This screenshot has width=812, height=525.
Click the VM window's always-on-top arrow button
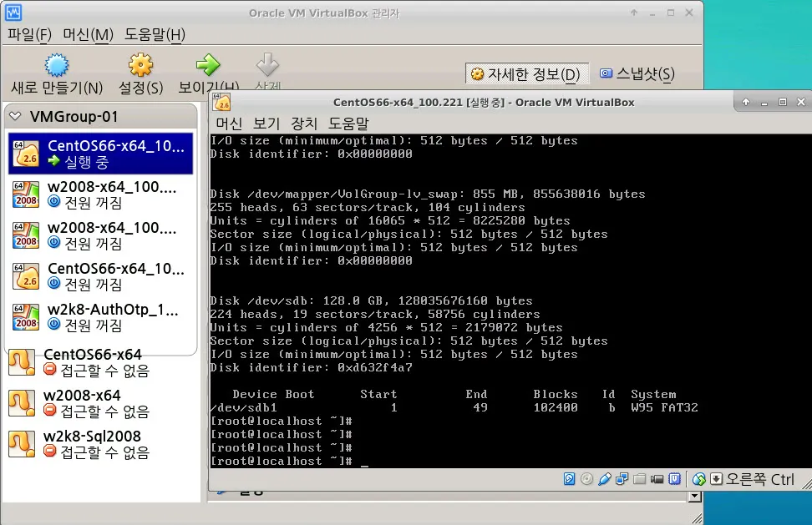tap(746, 102)
